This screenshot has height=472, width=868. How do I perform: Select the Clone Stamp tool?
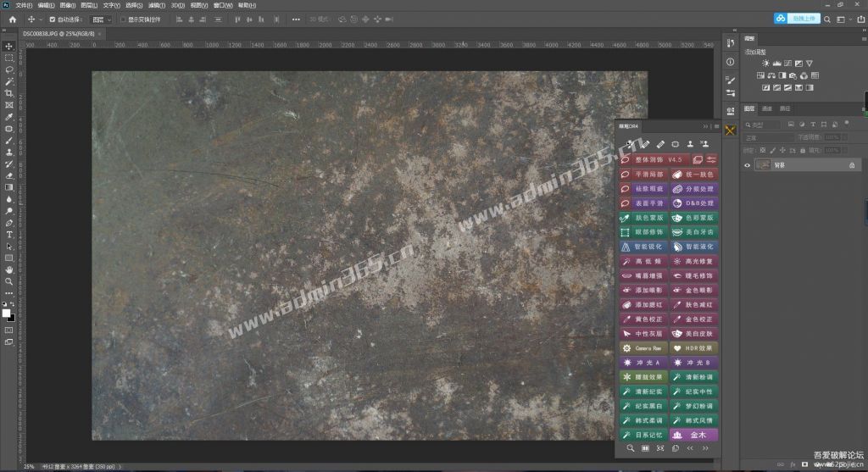point(8,153)
